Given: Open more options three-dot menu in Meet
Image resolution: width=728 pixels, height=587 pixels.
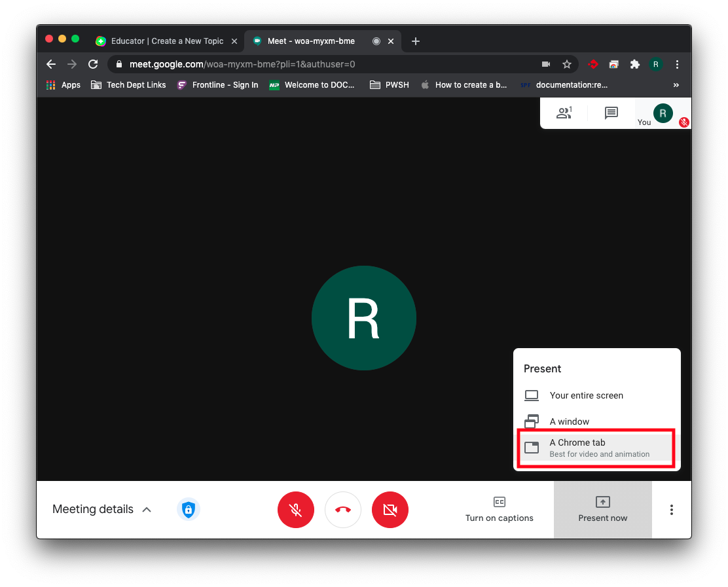Looking at the screenshot, I should click(672, 510).
